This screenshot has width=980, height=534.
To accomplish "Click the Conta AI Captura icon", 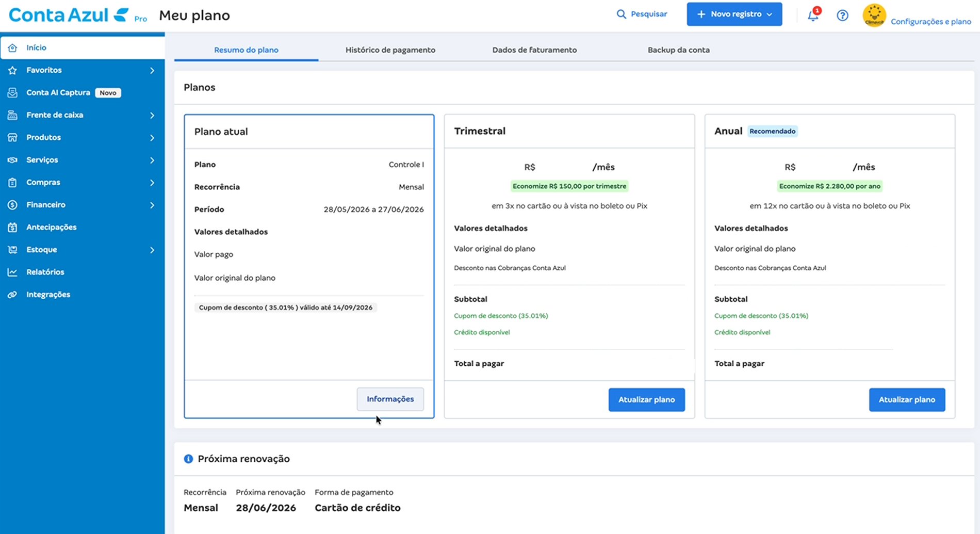I will [x=12, y=92].
